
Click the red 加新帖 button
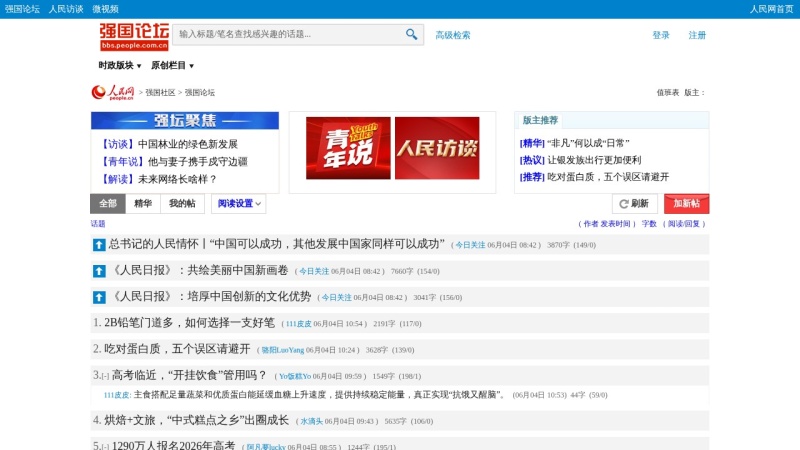686,204
